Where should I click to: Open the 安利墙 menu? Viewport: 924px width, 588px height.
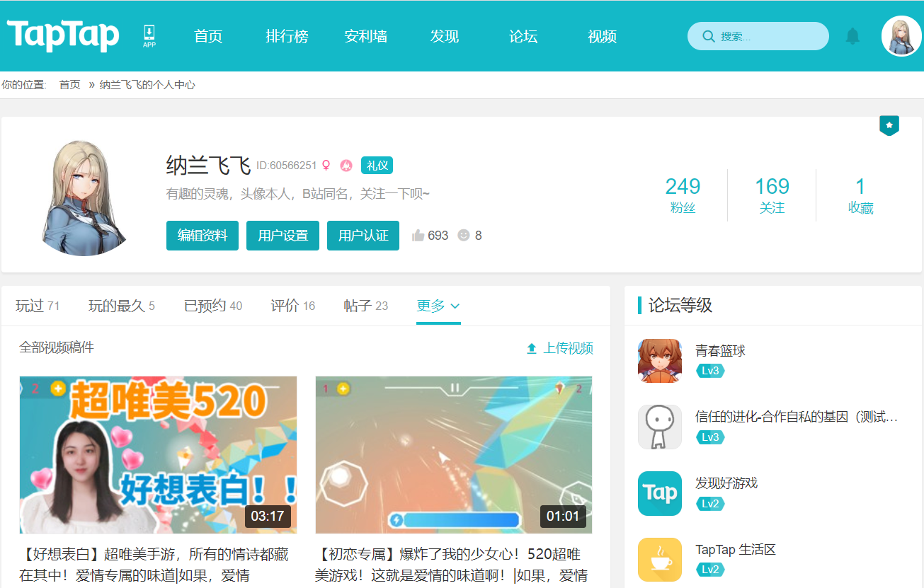point(366,36)
